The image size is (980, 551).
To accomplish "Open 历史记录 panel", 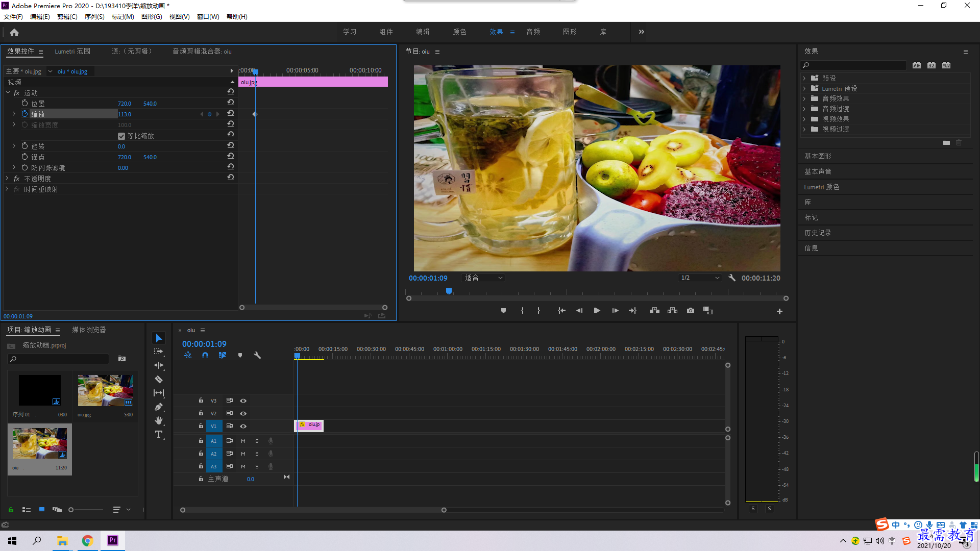I will [818, 233].
